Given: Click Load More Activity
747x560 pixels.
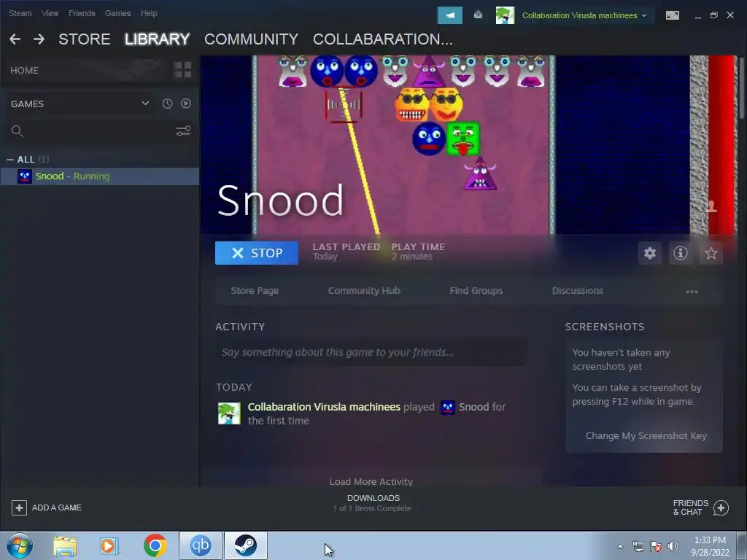Looking at the screenshot, I should (371, 481).
